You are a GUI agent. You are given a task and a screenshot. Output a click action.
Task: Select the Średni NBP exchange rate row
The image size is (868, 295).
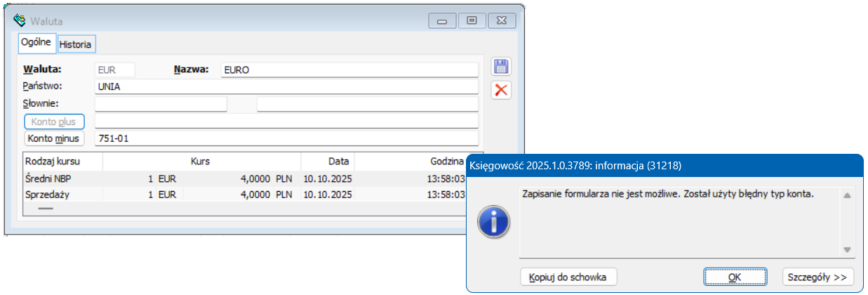tap(245, 178)
